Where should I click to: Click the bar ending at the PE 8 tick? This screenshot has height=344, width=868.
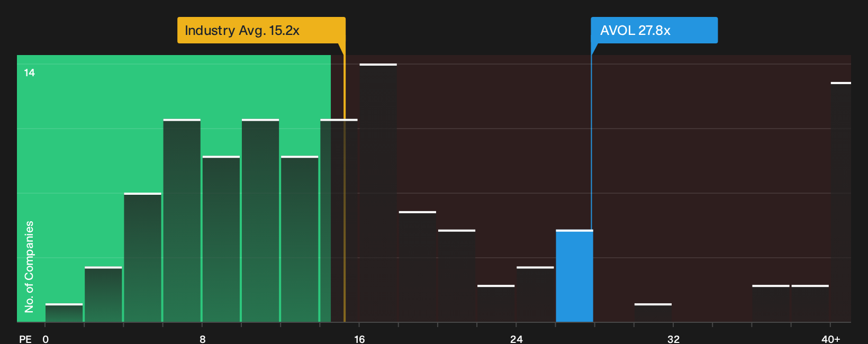click(x=182, y=221)
